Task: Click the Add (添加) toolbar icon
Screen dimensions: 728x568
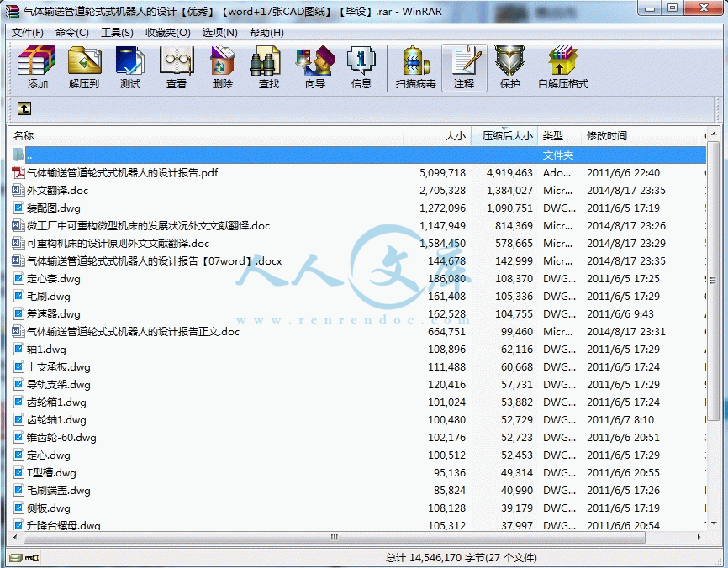Action: click(x=37, y=68)
